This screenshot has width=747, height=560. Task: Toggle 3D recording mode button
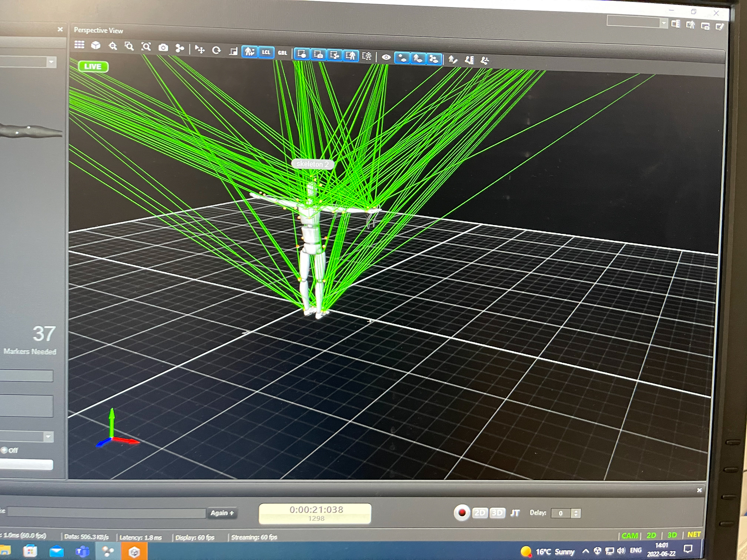[x=497, y=513]
